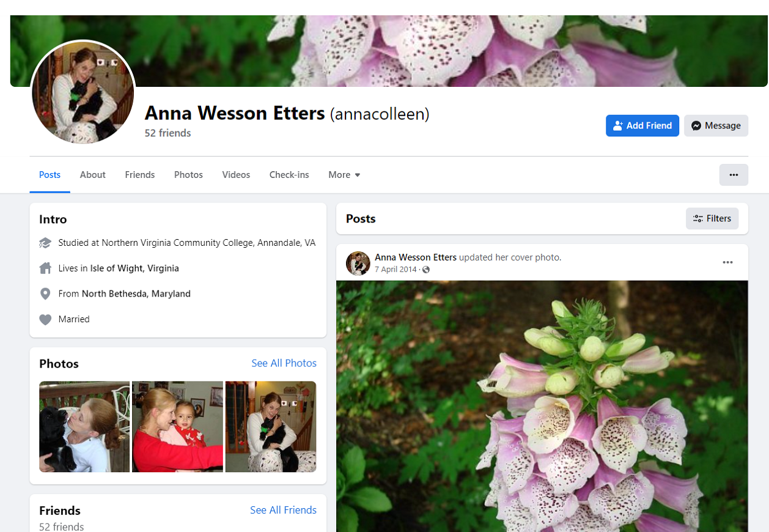Open the large circular profile picture
This screenshot has width=769, height=532.
(83, 92)
